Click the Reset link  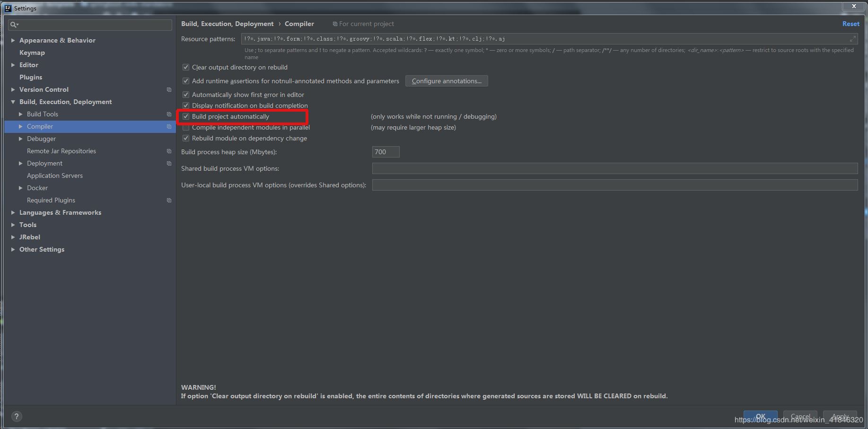coord(850,24)
